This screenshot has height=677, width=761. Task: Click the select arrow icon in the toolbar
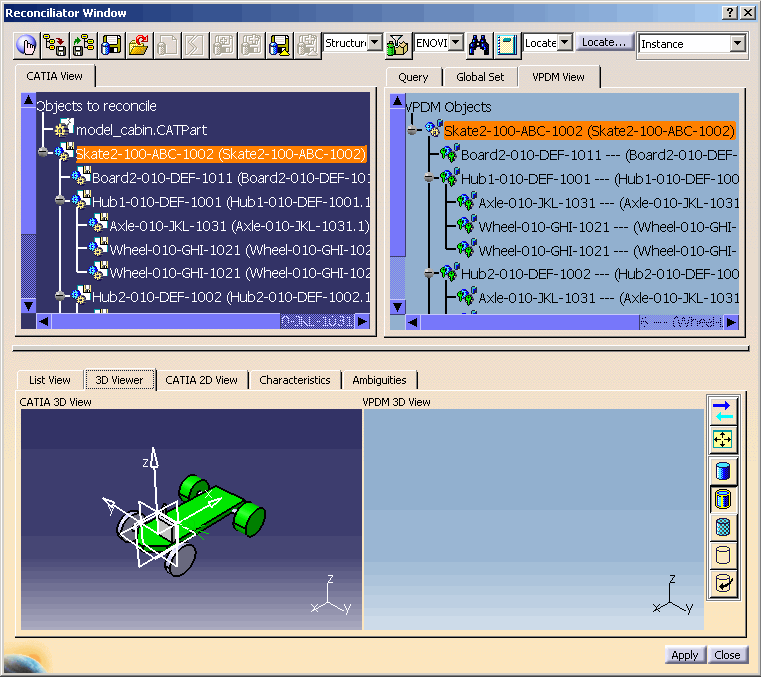click(27, 44)
